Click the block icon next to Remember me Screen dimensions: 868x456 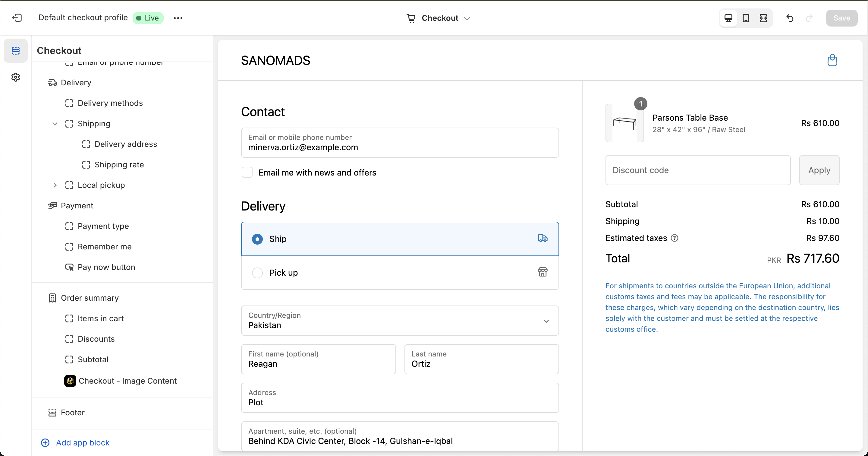click(69, 247)
